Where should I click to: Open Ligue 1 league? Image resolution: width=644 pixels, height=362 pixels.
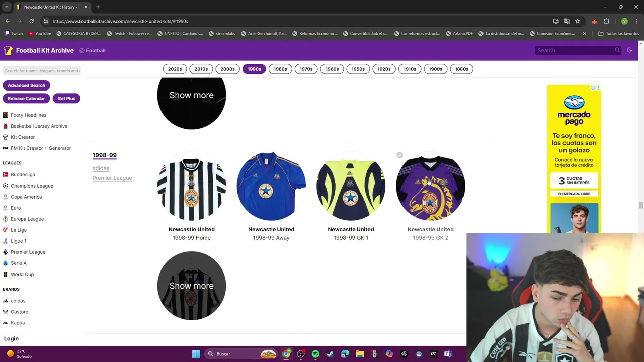tap(19, 241)
